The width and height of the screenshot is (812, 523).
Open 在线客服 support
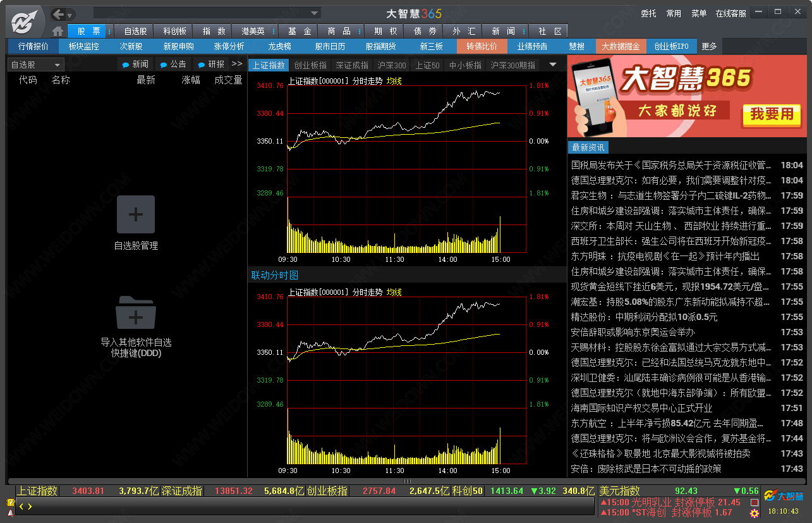point(730,13)
